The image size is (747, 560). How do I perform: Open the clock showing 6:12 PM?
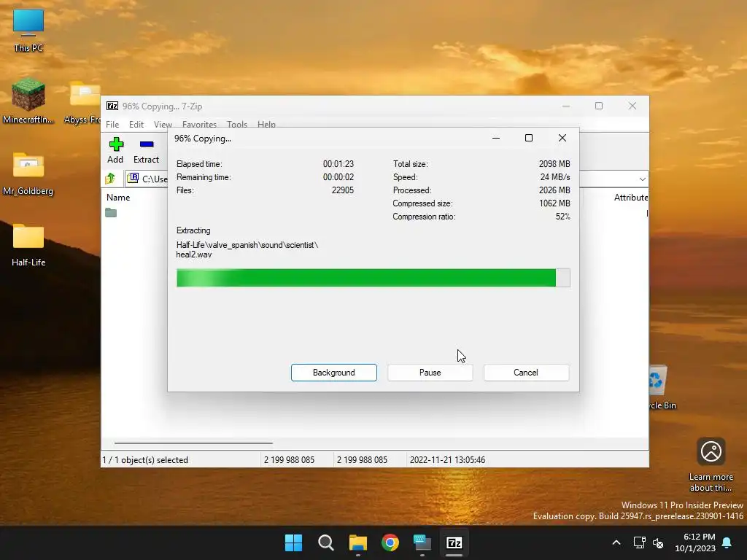[x=695, y=542]
